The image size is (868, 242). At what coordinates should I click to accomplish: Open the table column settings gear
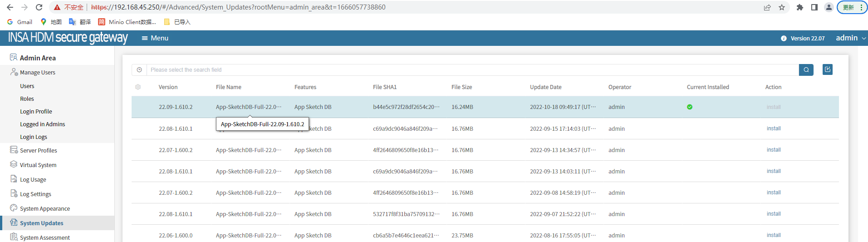[x=138, y=87]
